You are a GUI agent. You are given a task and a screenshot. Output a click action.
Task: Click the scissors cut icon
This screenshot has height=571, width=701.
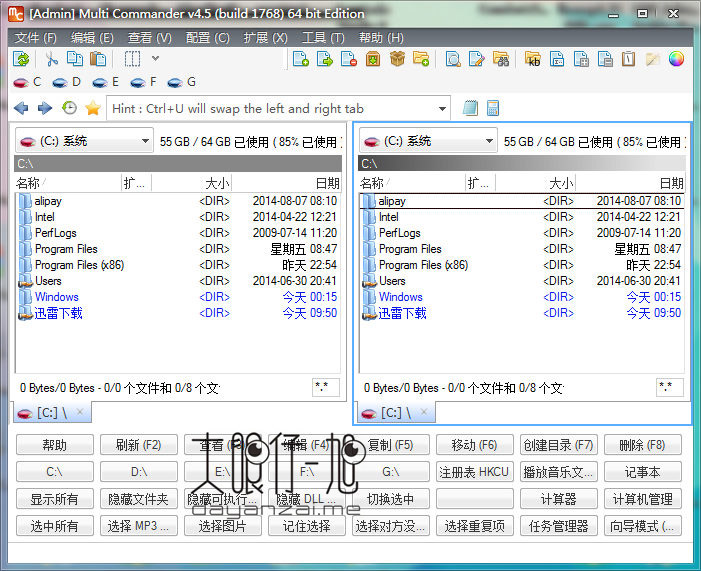pyautogui.click(x=51, y=59)
